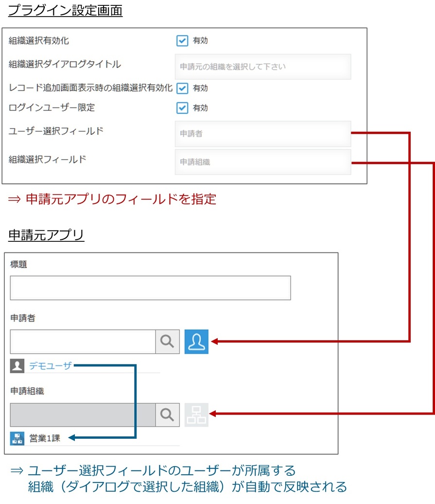435x504 pixels.
Task: Click the search magnifier beside the 申請者 field
Action: pos(167,342)
